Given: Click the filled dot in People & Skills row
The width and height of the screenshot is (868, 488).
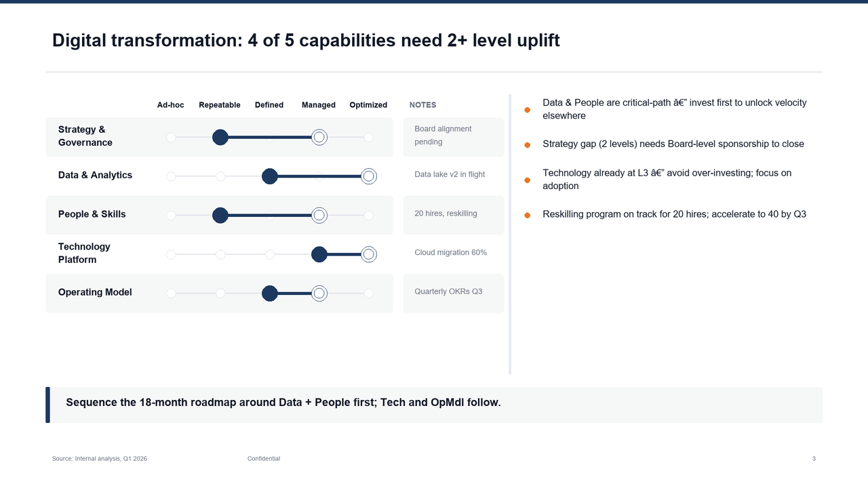Looking at the screenshot, I should click(x=220, y=216).
